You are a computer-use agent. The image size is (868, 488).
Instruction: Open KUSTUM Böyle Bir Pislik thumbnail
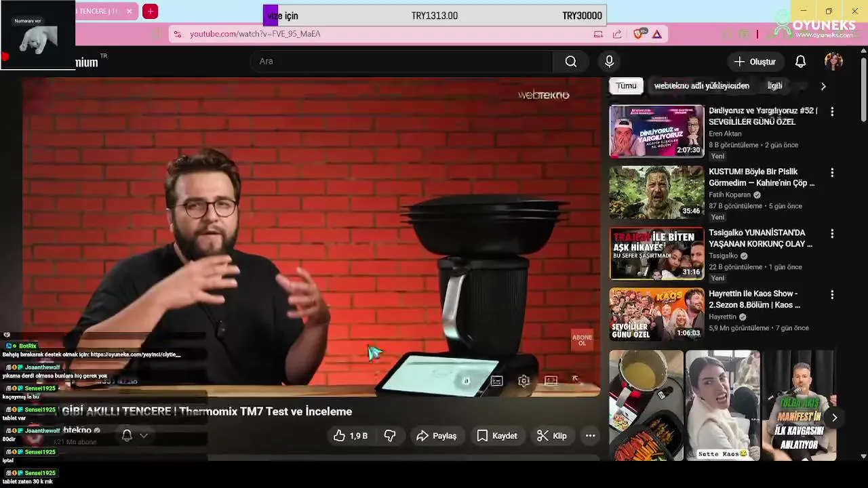[656, 192]
